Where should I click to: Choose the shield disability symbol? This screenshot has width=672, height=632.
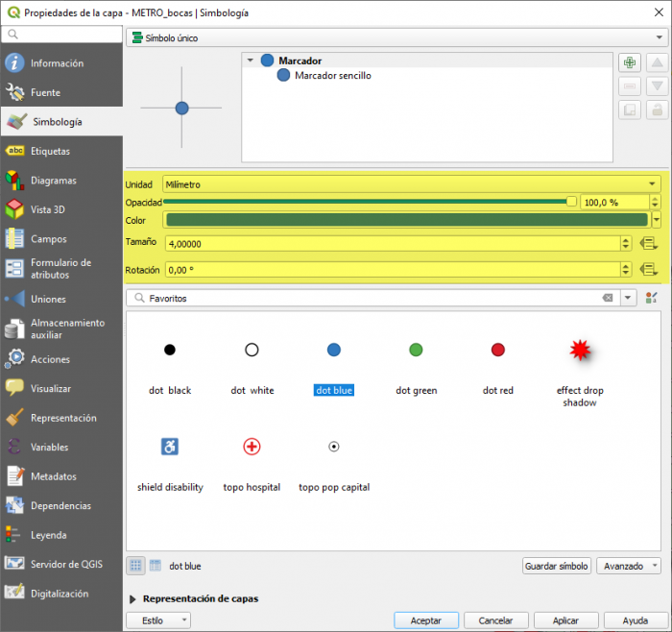click(170, 447)
